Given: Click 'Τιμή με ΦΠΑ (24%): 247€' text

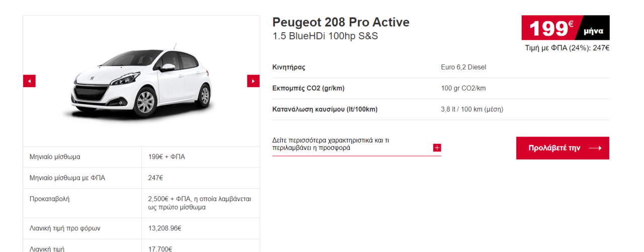Looking at the screenshot, I should click(x=567, y=48).
